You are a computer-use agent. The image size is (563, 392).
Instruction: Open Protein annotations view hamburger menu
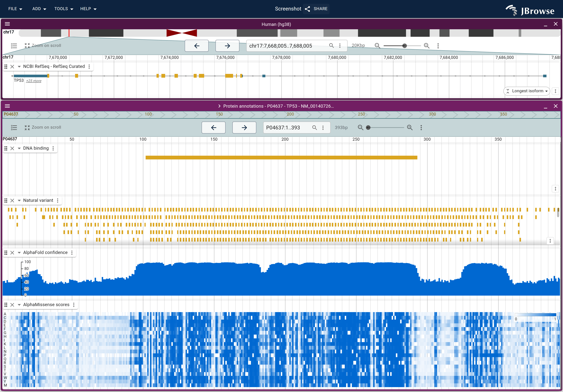coord(7,106)
